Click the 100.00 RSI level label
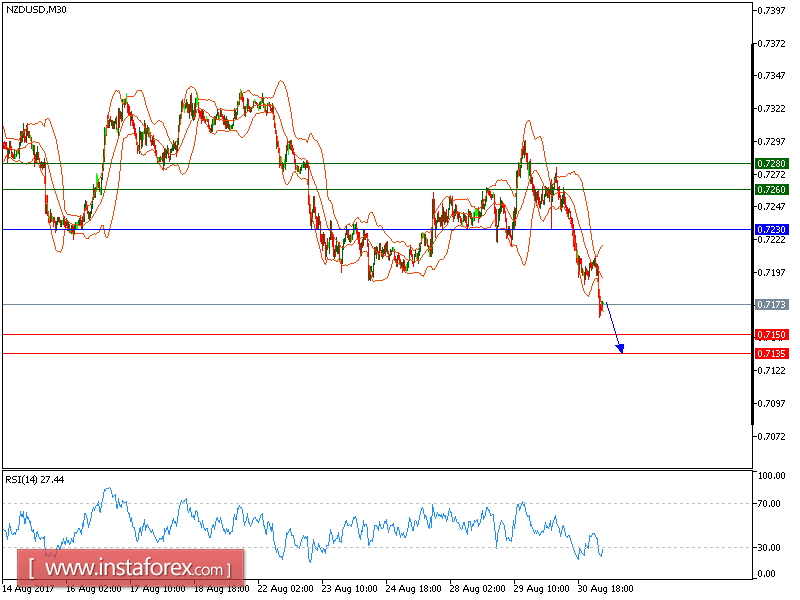Viewport: 800px width, 600px height. pos(770,475)
